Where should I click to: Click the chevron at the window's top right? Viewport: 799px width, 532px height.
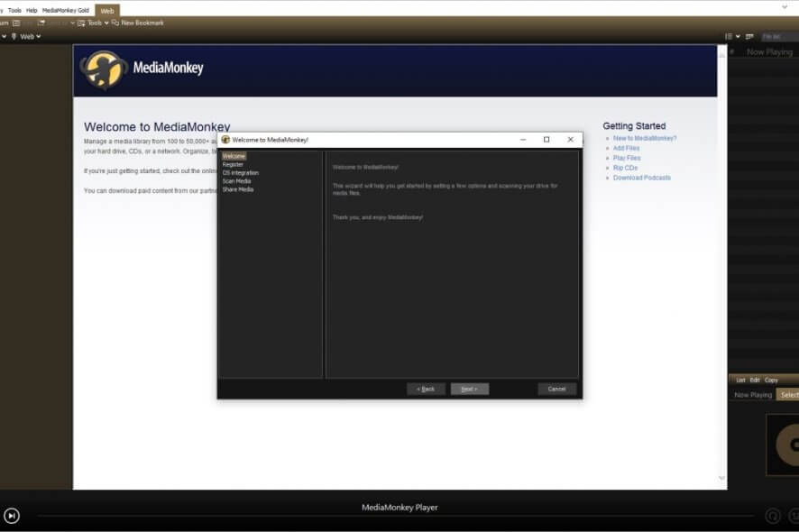pyautogui.click(x=785, y=7)
